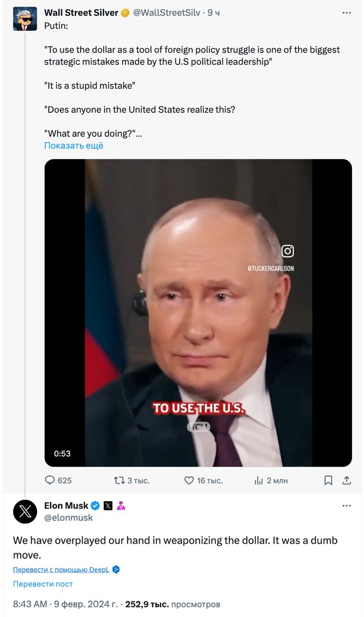Open the @elonmusk handle link
Viewport: 364px width, 617px height.
68,518
